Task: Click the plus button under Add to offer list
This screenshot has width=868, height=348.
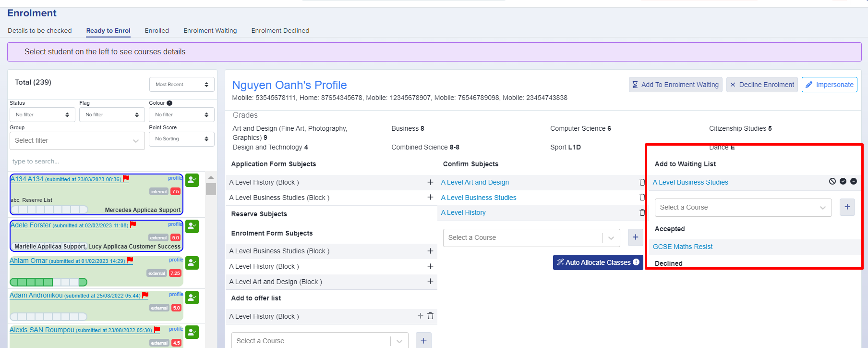Action: (423, 341)
